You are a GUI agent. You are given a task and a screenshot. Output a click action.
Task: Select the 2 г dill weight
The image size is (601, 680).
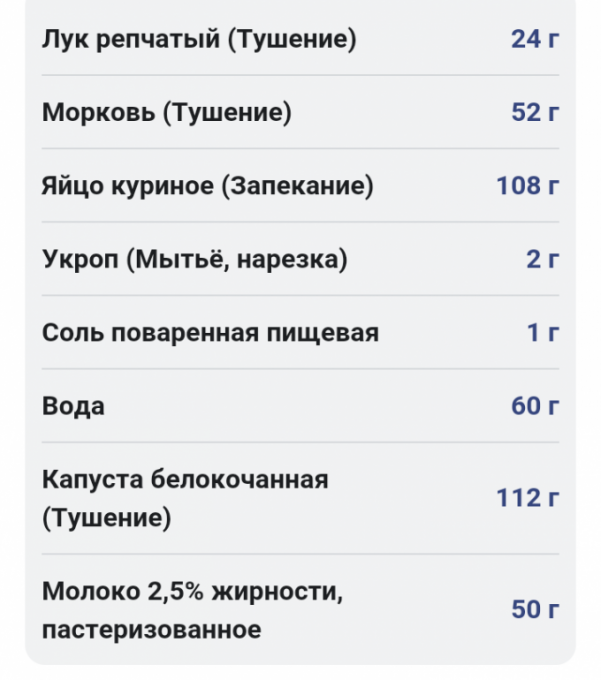pyautogui.click(x=542, y=260)
